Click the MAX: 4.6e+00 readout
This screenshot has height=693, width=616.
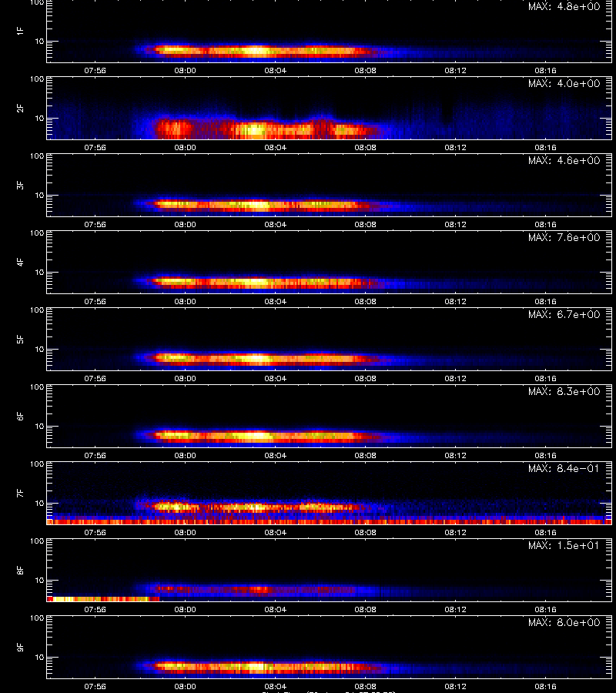pos(564,160)
